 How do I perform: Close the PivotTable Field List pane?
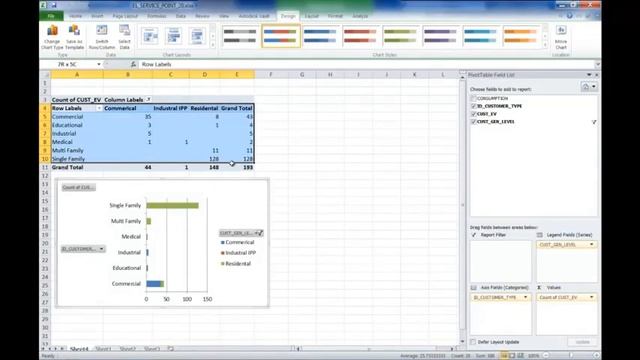[596, 75]
